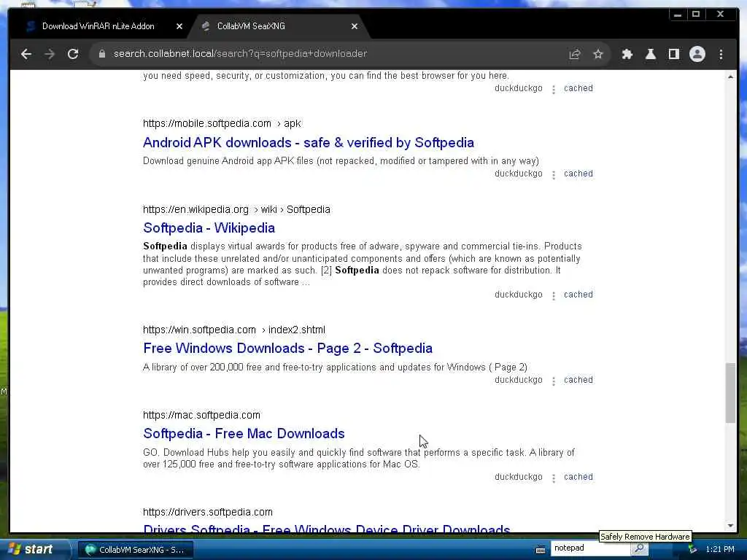Image resolution: width=747 pixels, height=560 pixels.
Task: Toggle the side panel icon
Action: coord(673,54)
